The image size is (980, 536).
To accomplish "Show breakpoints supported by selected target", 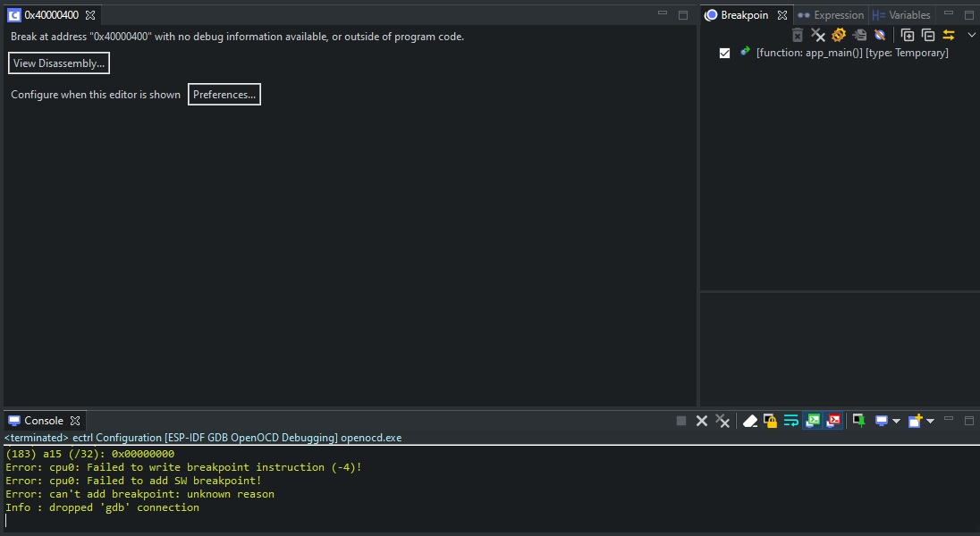I will coord(839,35).
